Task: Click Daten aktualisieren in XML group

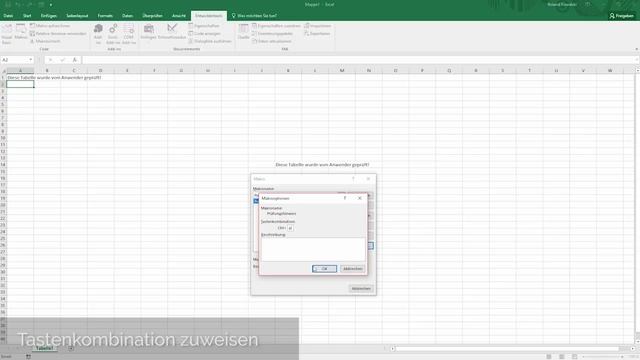Action: (272, 41)
